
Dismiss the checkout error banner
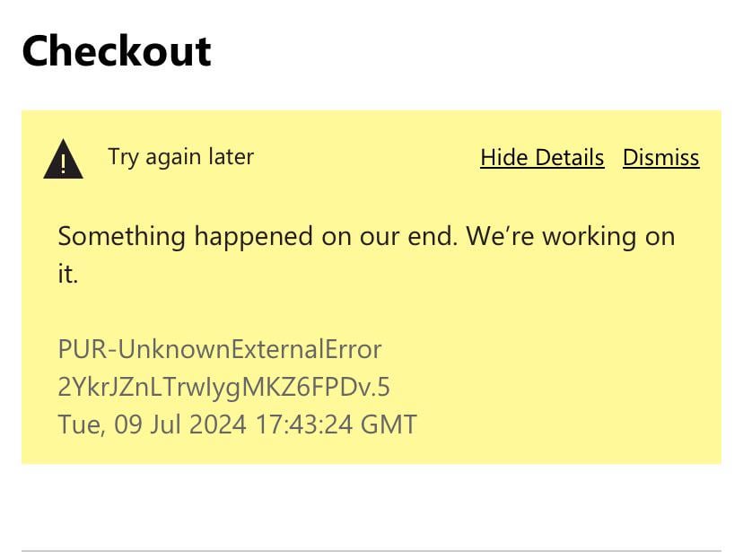[x=660, y=158]
